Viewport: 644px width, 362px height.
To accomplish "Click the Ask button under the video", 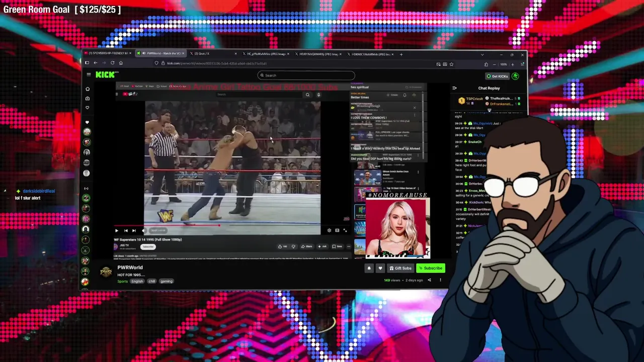I will click(x=322, y=246).
